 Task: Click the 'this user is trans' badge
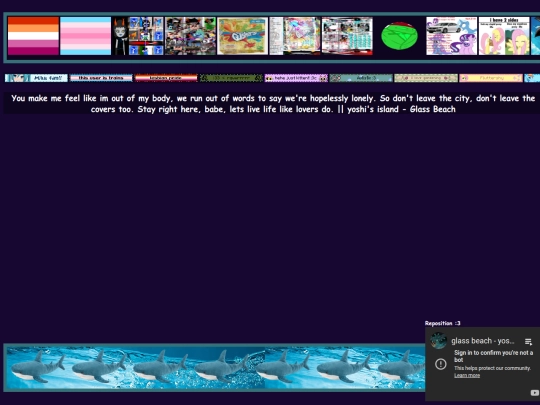tap(101, 78)
